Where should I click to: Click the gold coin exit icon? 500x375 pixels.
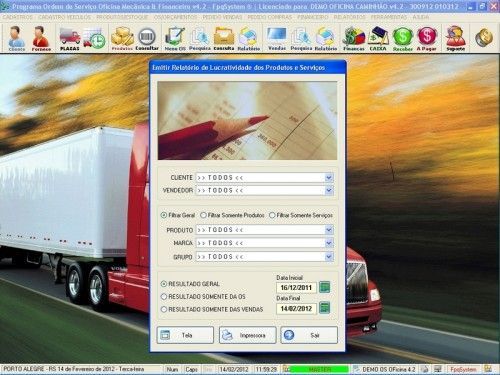(x=484, y=37)
